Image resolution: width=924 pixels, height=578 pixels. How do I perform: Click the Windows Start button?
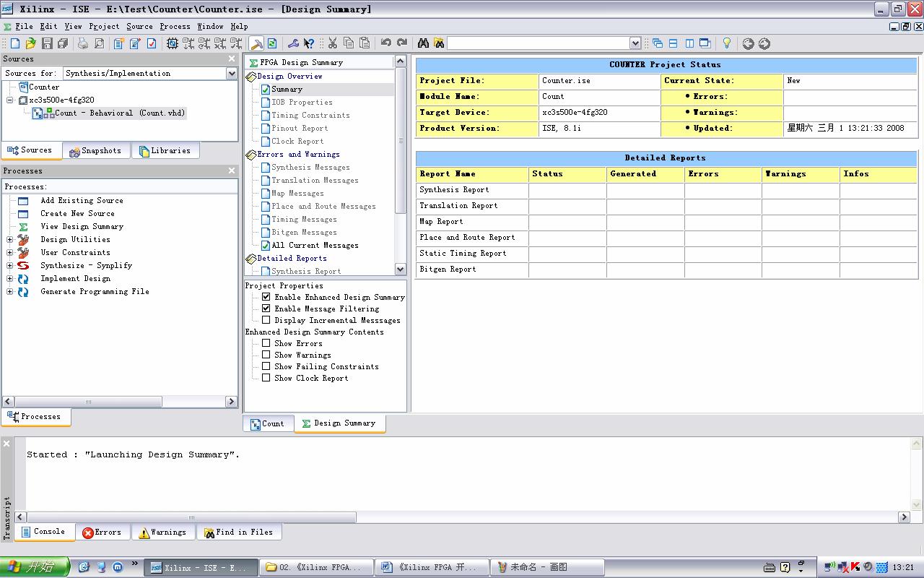pyautogui.click(x=35, y=567)
